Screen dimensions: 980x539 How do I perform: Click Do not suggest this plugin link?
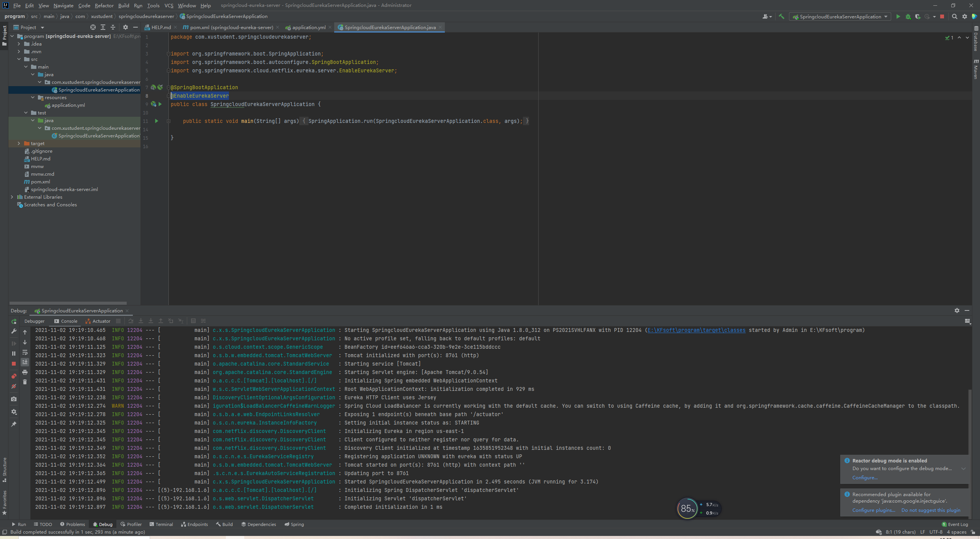(x=931, y=510)
